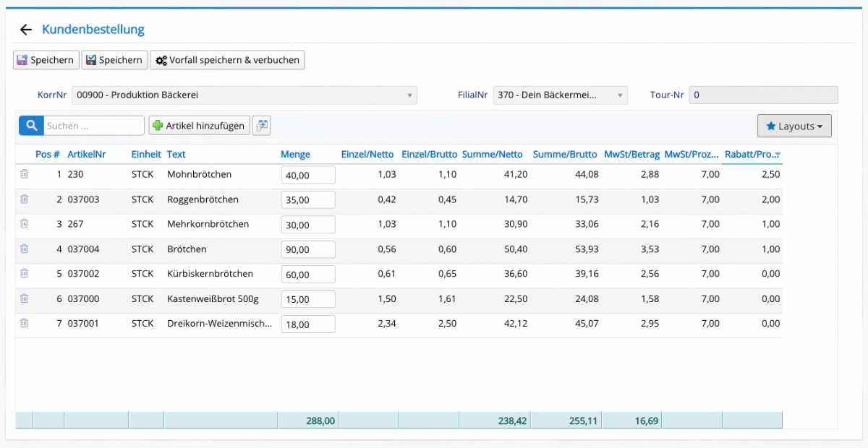Screen dimensions: 868x448
Task: Click the leftmost Speichern button
Action: pyautogui.click(x=46, y=60)
